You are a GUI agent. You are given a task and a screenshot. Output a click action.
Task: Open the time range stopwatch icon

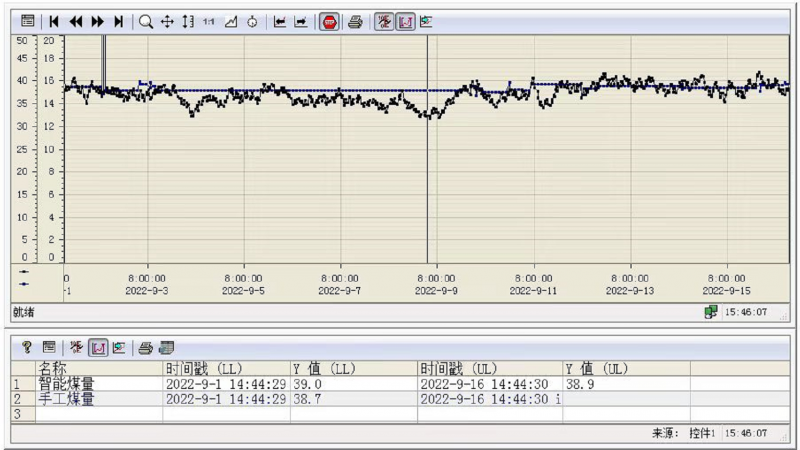pos(252,21)
